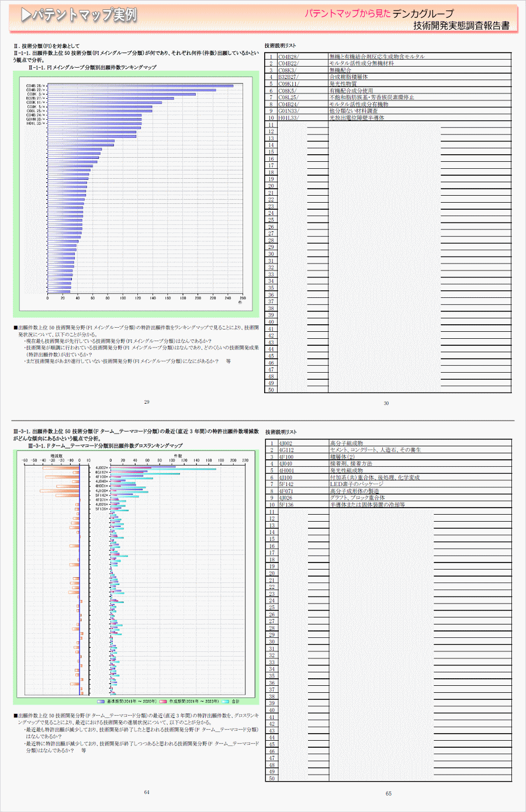Click the 4J002* label in lower chart

click(102, 468)
